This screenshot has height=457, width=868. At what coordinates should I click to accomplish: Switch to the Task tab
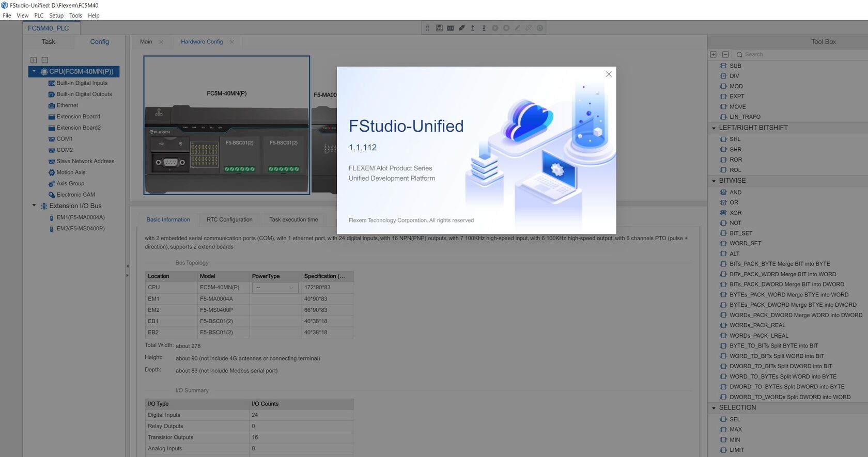pyautogui.click(x=49, y=42)
